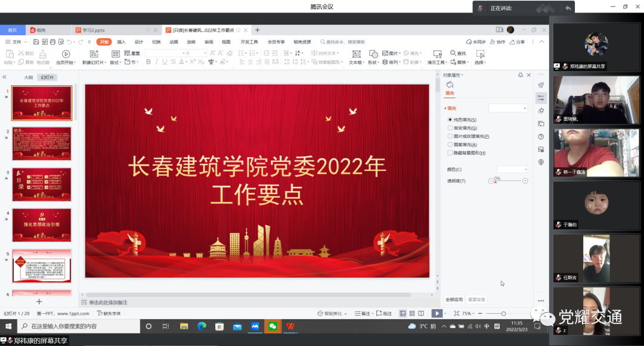This screenshot has width=644, height=346.
Task: Click the 全部应用 button
Action: (454, 300)
